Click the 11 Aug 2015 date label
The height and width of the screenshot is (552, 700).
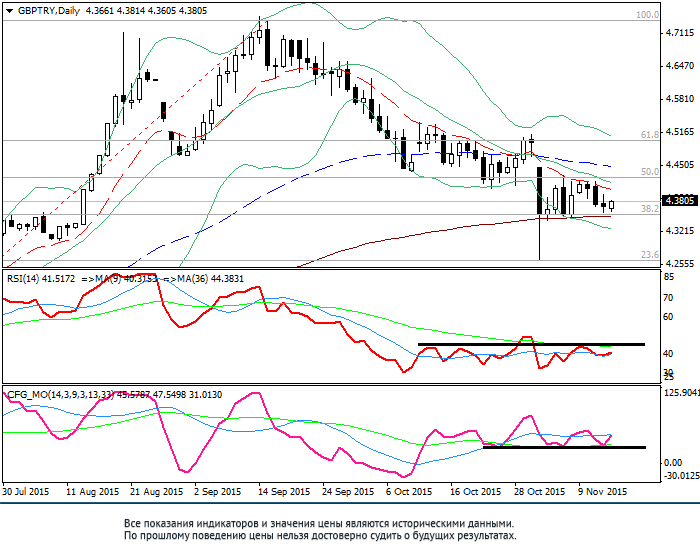tap(92, 492)
